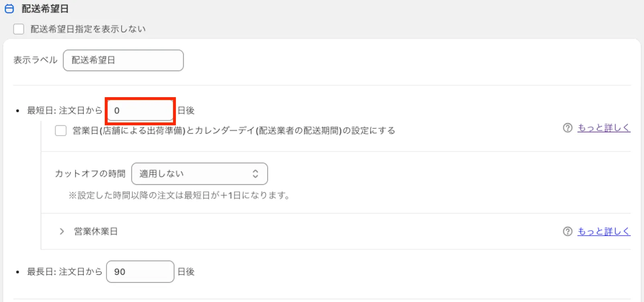Click the カットオフの時間 label text
Screen dimensions: 644x302
(90, 174)
